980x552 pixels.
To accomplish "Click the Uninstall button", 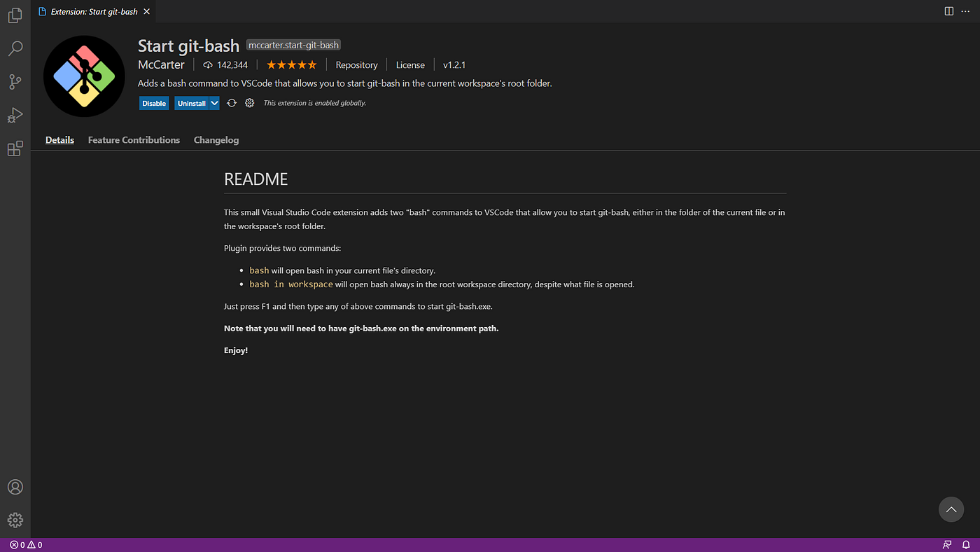I will 192,103.
